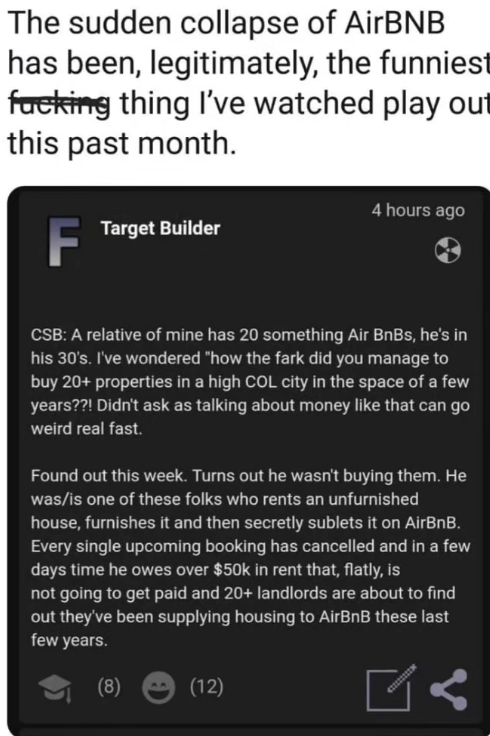Vote smart with the graduation cap icon
This screenshot has height=736, width=490.
tap(55, 688)
